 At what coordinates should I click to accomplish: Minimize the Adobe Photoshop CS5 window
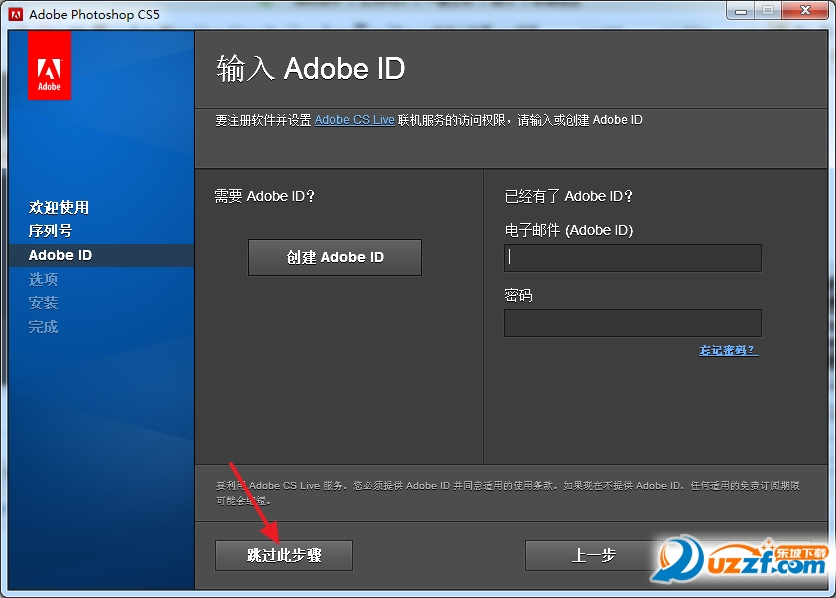741,11
